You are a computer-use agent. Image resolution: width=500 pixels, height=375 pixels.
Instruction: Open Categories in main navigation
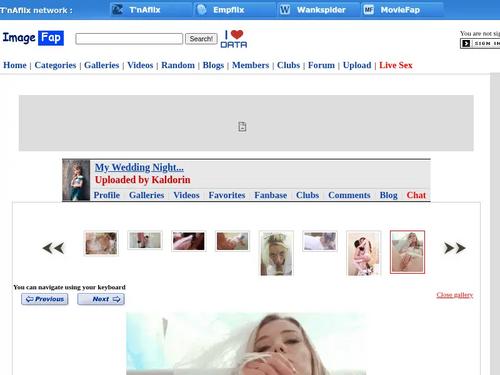[x=55, y=65]
